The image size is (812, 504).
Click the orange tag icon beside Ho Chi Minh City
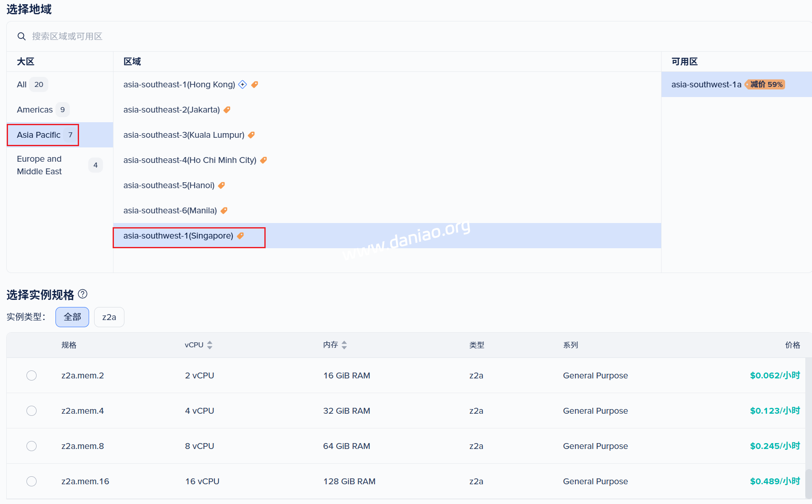(264, 160)
